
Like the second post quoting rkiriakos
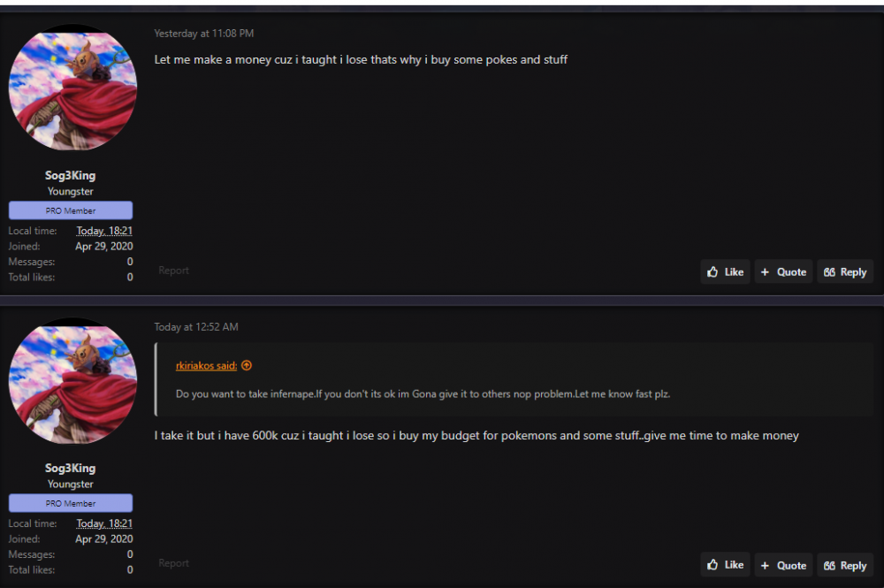(x=726, y=565)
